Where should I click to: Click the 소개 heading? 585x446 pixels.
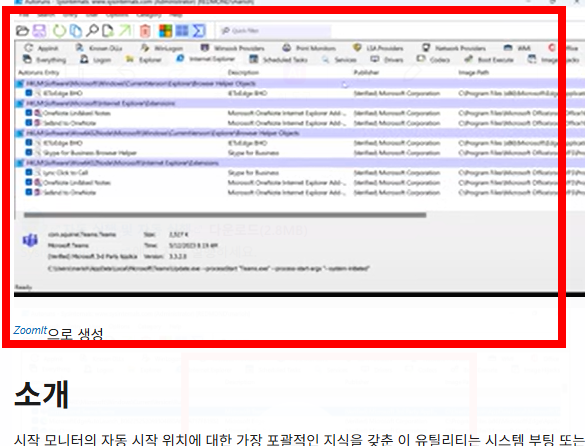point(41,394)
